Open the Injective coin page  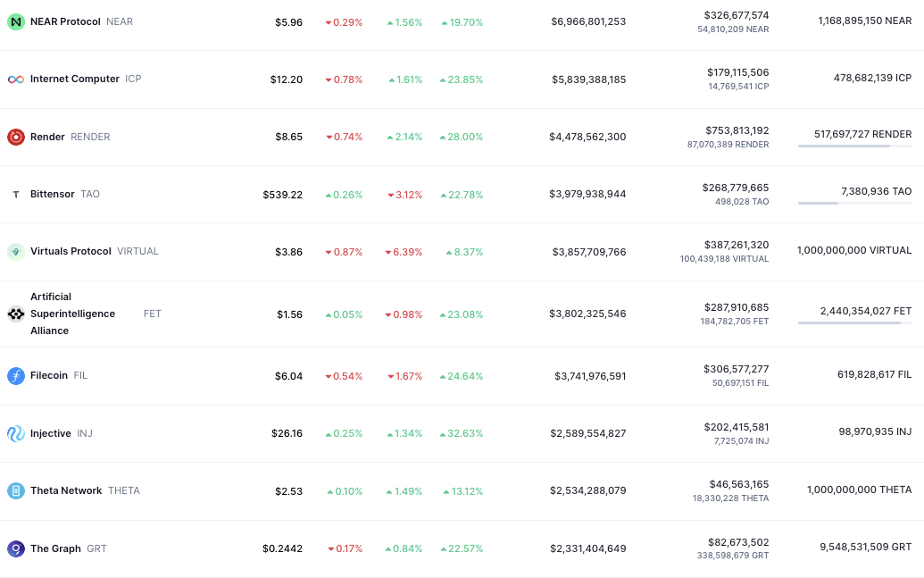(51, 433)
